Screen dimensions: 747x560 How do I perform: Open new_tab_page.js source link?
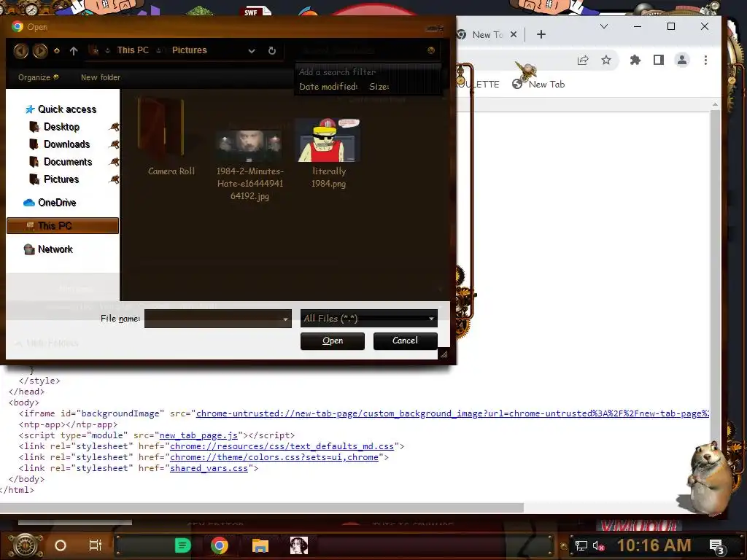tap(198, 435)
